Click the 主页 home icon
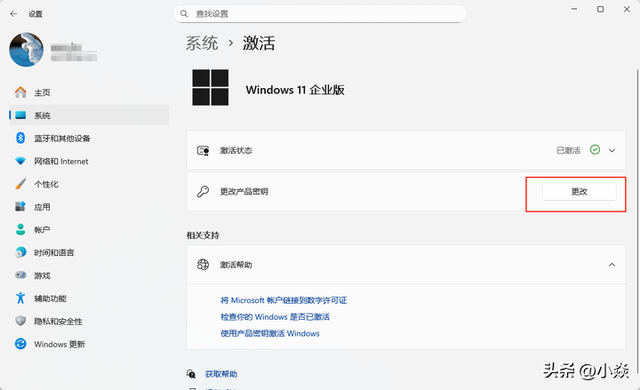 (x=20, y=92)
